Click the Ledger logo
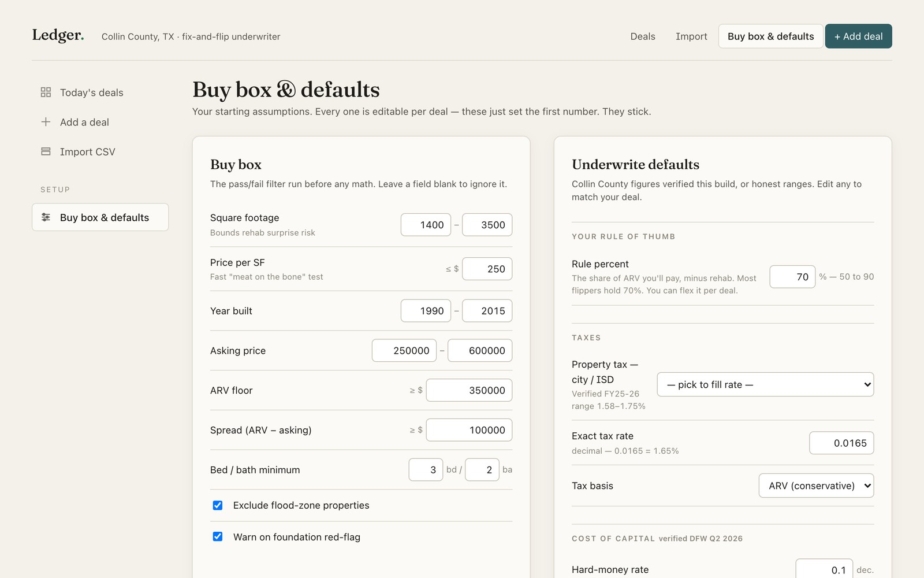Screen dimensions: 924x578 click(x=58, y=35)
